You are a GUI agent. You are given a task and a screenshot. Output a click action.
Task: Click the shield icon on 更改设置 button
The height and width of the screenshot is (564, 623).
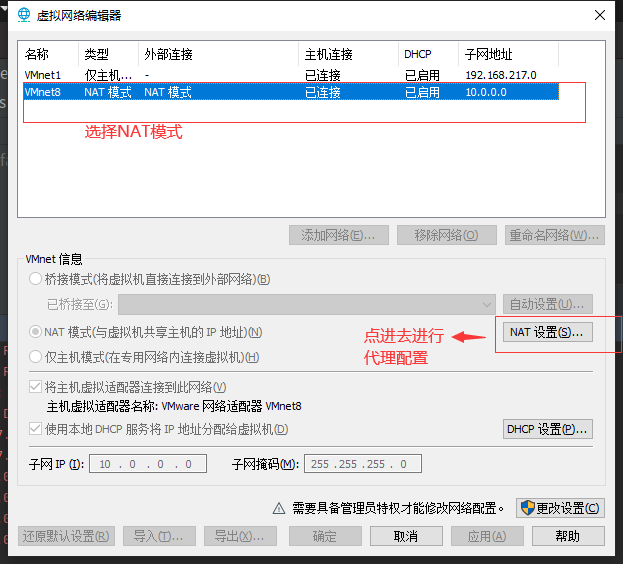528,508
